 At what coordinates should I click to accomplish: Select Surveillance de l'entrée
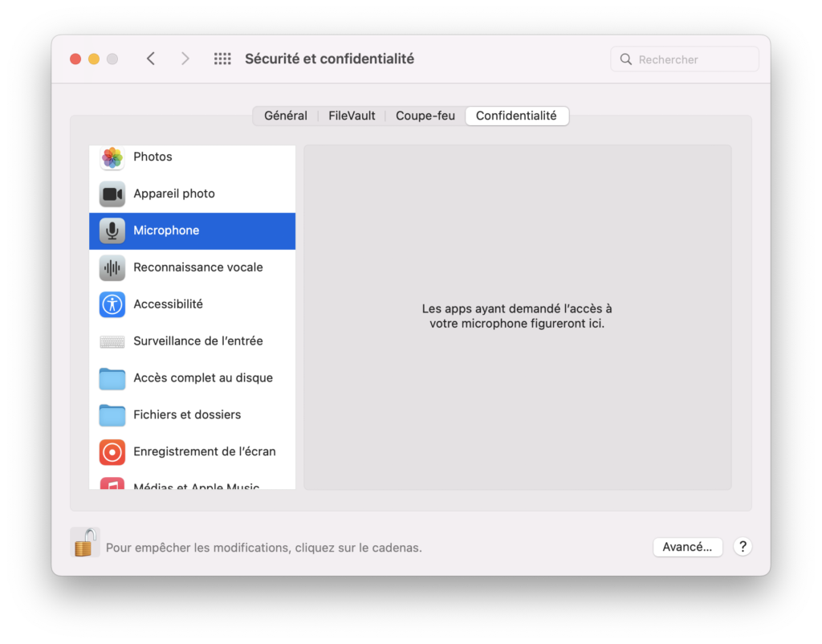coord(193,341)
